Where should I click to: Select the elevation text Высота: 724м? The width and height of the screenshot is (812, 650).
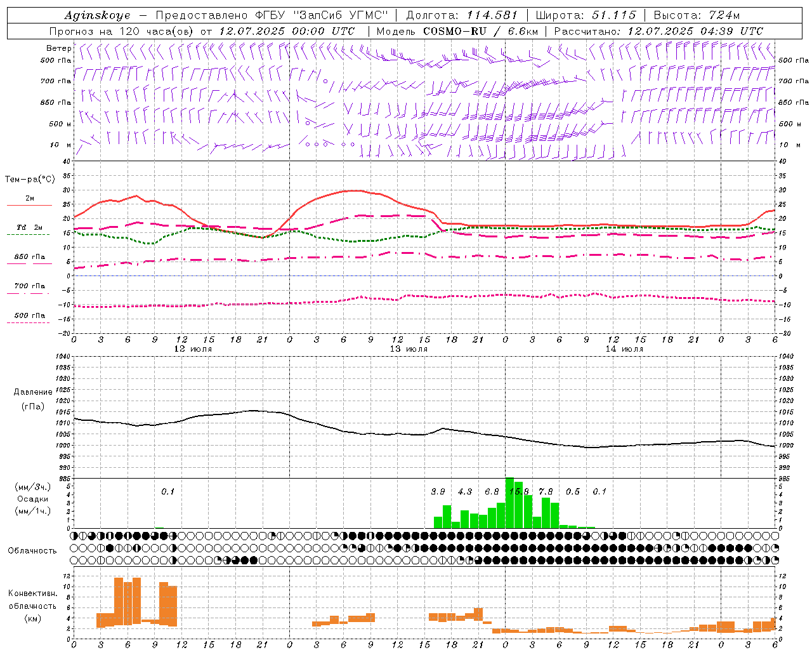point(696,15)
